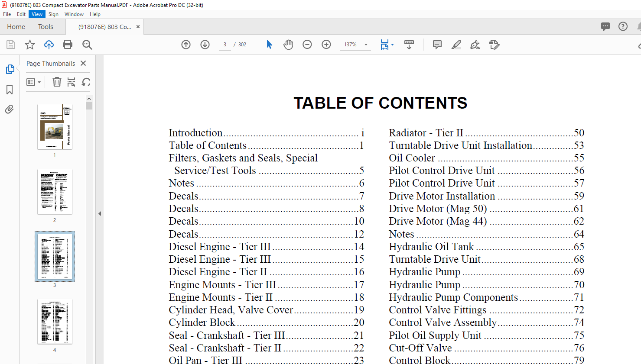The image size is (641, 364).
Task: Select page 2 thumbnail
Action: coord(55,191)
